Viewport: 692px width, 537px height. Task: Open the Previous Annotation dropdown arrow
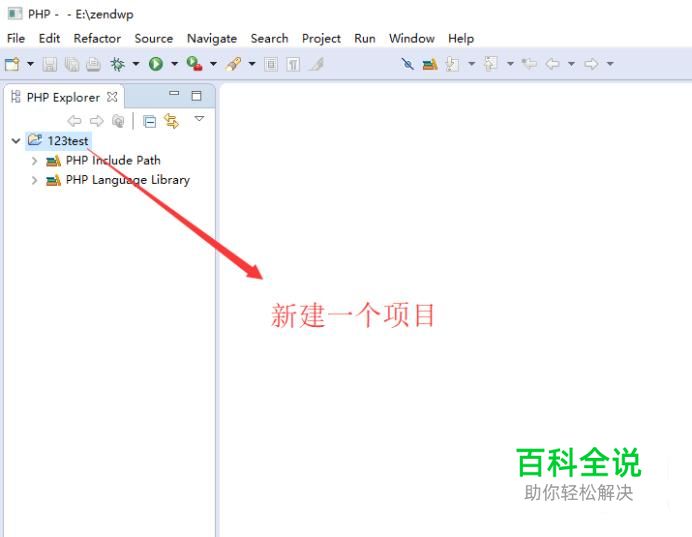pos(510,64)
